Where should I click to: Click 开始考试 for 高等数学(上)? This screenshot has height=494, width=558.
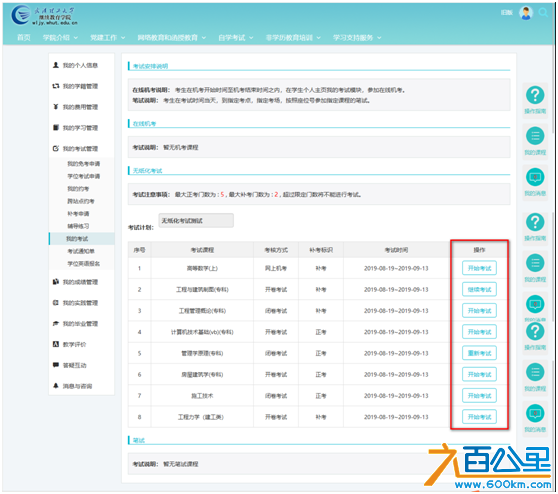(x=479, y=268)
